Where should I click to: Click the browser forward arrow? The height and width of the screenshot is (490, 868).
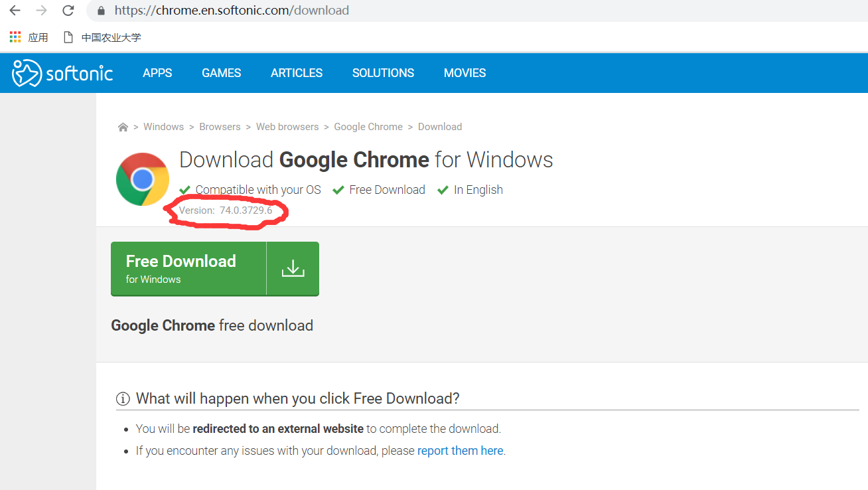coord(41,11)
